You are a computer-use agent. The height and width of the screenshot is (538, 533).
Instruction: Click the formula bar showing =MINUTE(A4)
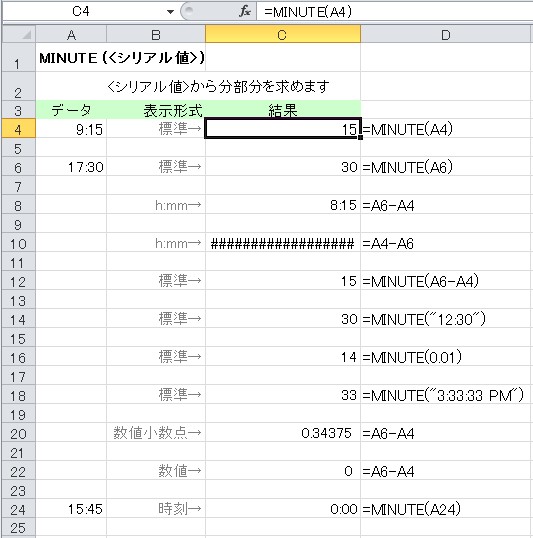coord(395,12)
